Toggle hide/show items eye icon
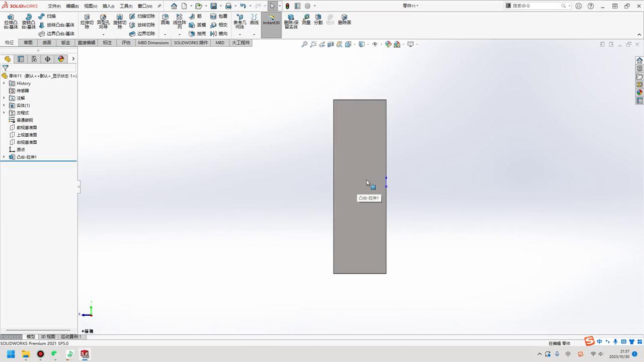Viewport: 644px width, 362px height. [x=375, y=44]
